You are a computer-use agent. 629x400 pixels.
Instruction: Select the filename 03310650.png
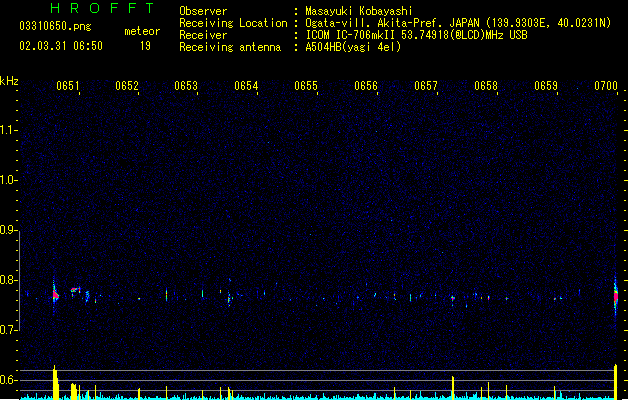point(55,26)
